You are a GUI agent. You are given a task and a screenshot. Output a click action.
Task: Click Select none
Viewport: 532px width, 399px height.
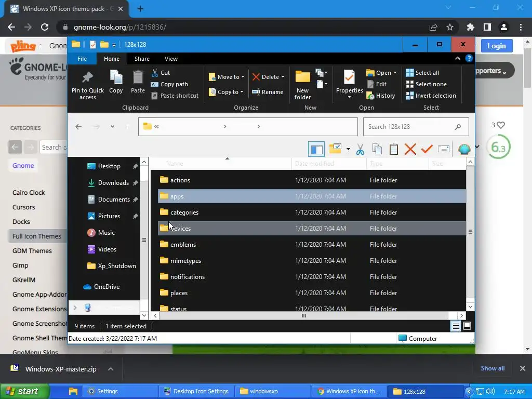point(427,84)
